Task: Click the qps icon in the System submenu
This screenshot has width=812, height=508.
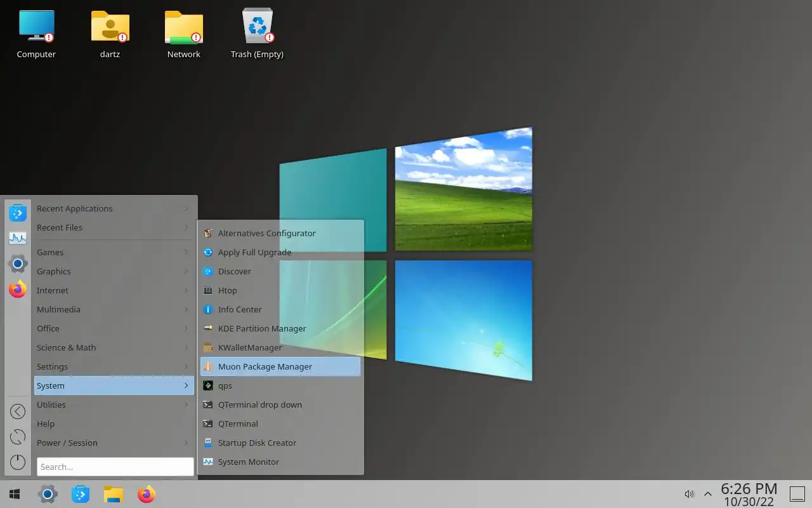Action: coord(207,385)
